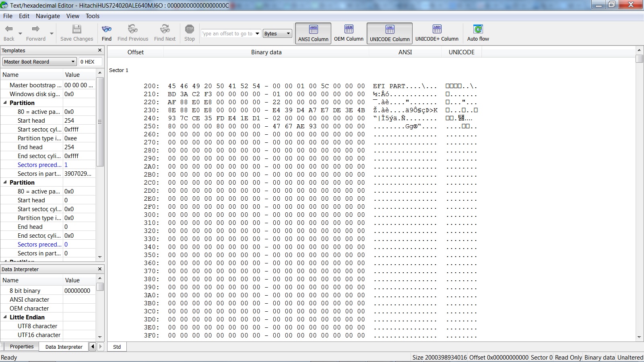Close the Data Interpreter panel

click(100, 269)
